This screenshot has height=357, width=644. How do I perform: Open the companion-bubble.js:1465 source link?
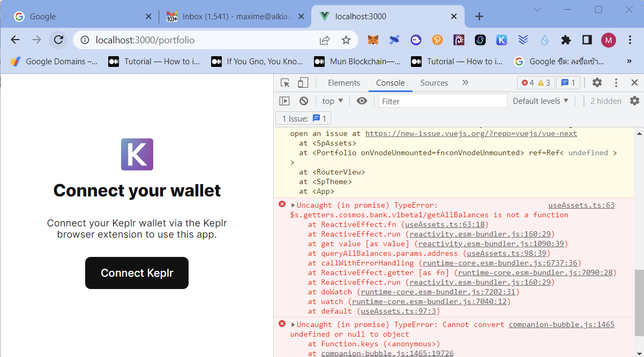[x=561, y=324]
